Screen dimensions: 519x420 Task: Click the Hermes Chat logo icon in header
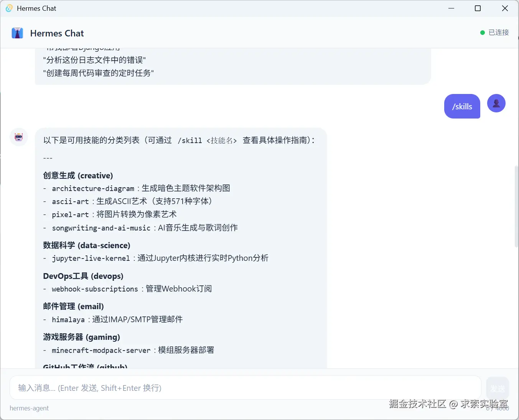click(17, 33)
